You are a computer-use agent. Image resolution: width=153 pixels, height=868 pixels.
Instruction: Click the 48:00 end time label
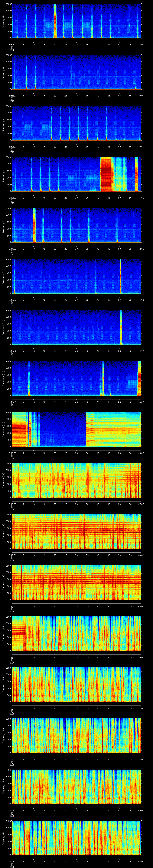[x=141, y=555]
